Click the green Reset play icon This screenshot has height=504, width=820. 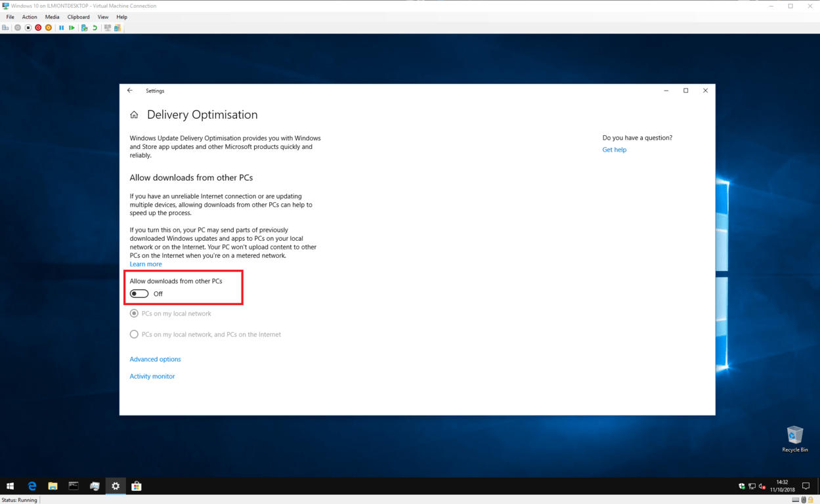pos(72,28)
